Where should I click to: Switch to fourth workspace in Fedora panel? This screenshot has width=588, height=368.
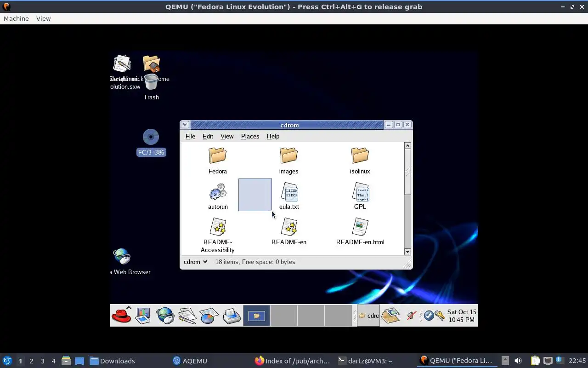pyautogui.click(x=338, y=316)
